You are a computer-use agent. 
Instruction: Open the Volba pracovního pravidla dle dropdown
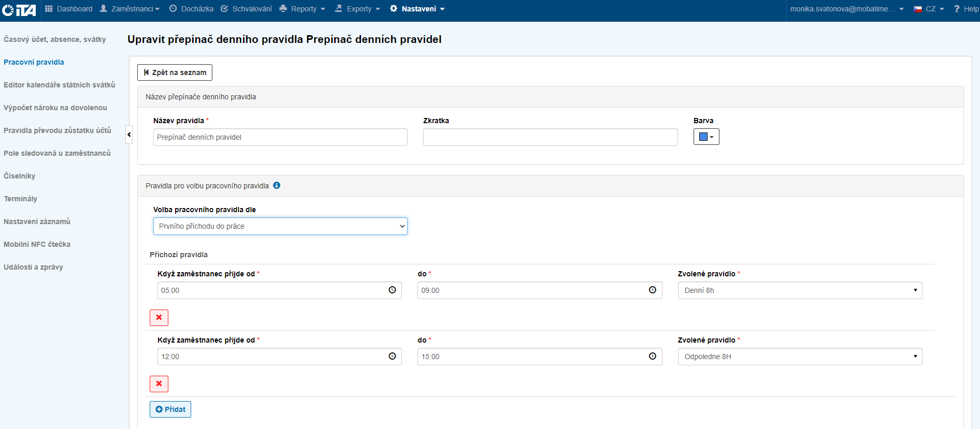280,226
